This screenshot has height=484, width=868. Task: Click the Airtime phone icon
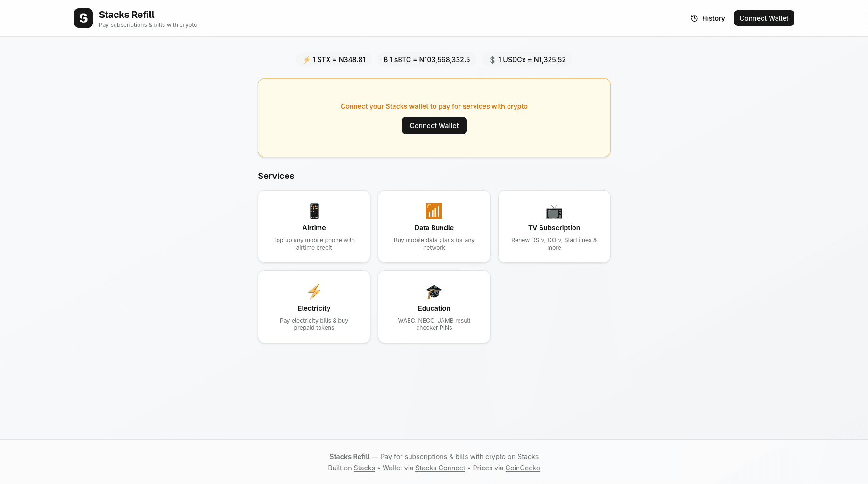(x=314, y=211)
